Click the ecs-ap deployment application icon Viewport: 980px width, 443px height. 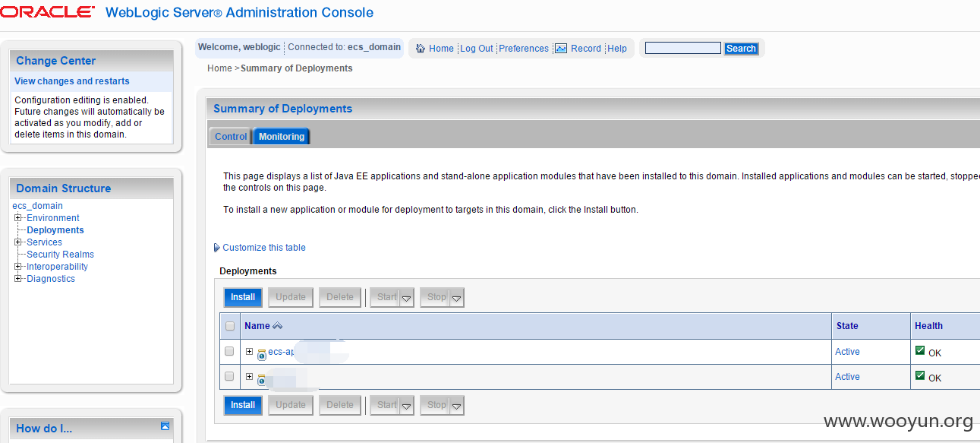[x=262, y=353]
